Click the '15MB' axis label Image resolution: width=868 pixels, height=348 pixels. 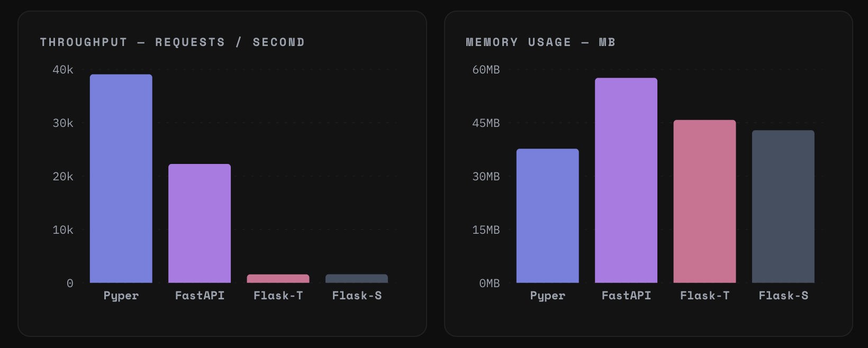pos(486,230)
